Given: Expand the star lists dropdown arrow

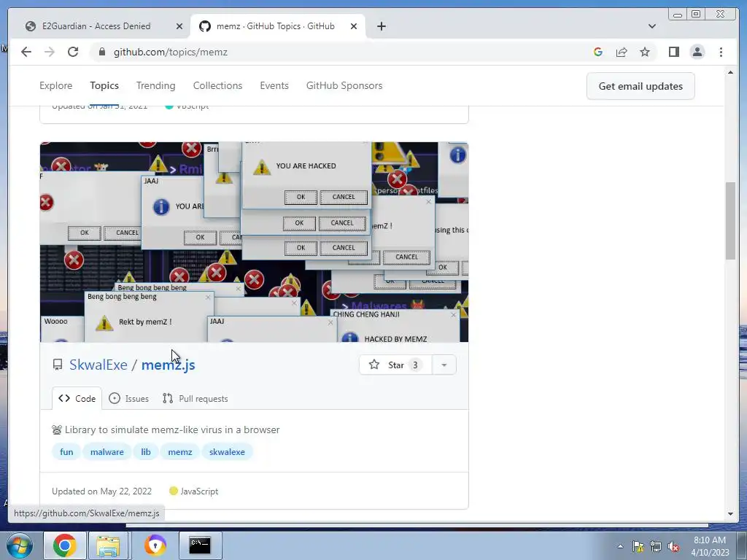Looking at the screenshot, I should point(444,365).
